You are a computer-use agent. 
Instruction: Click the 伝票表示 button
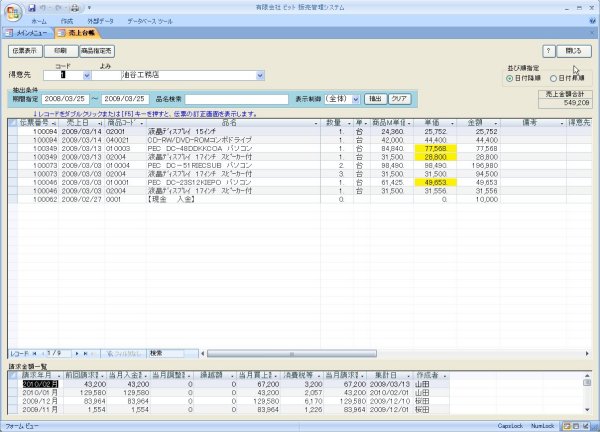[27, 49]
